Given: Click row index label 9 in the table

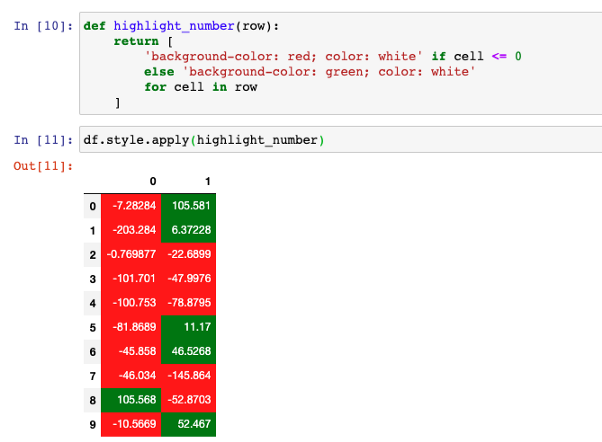Looking at the screenshot, I should tap(93, 424).
